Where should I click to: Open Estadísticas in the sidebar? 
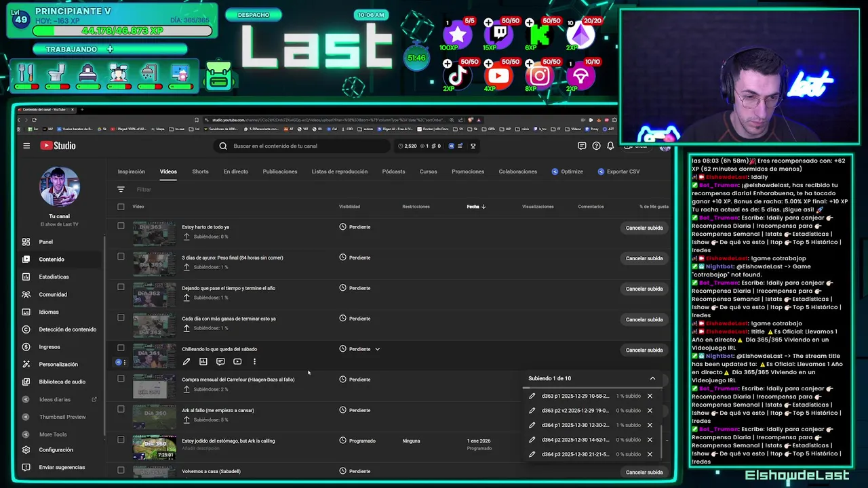click(x=54, y=277)
